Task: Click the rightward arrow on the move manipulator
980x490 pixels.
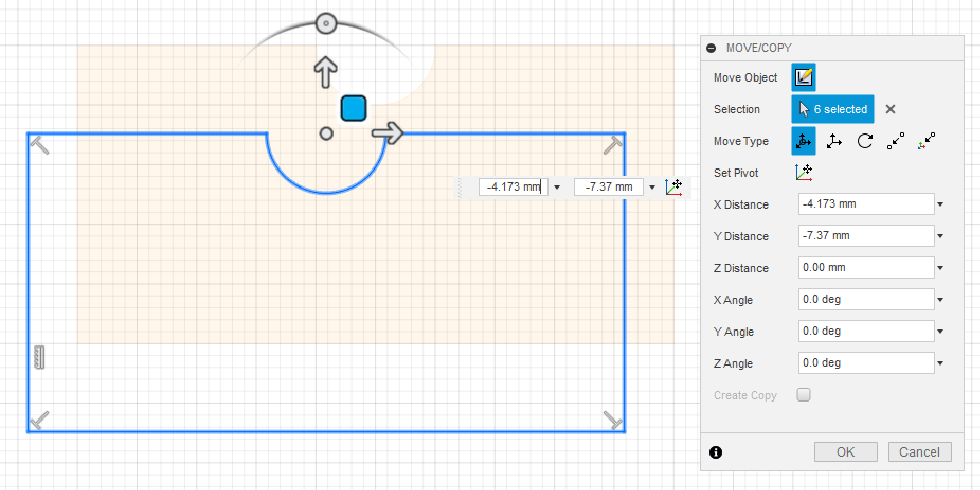Action: [388, 133]
